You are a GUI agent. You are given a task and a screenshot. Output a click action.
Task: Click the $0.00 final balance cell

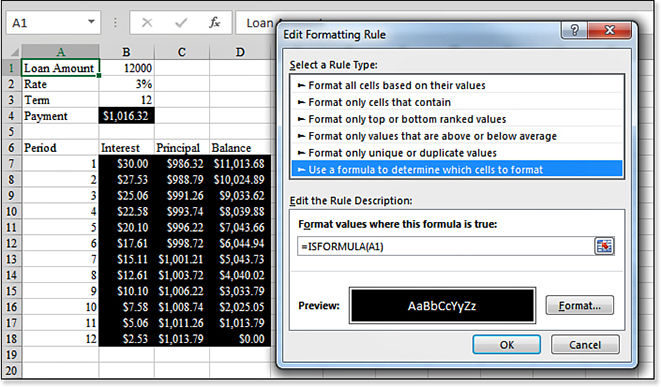click(240, 339)
